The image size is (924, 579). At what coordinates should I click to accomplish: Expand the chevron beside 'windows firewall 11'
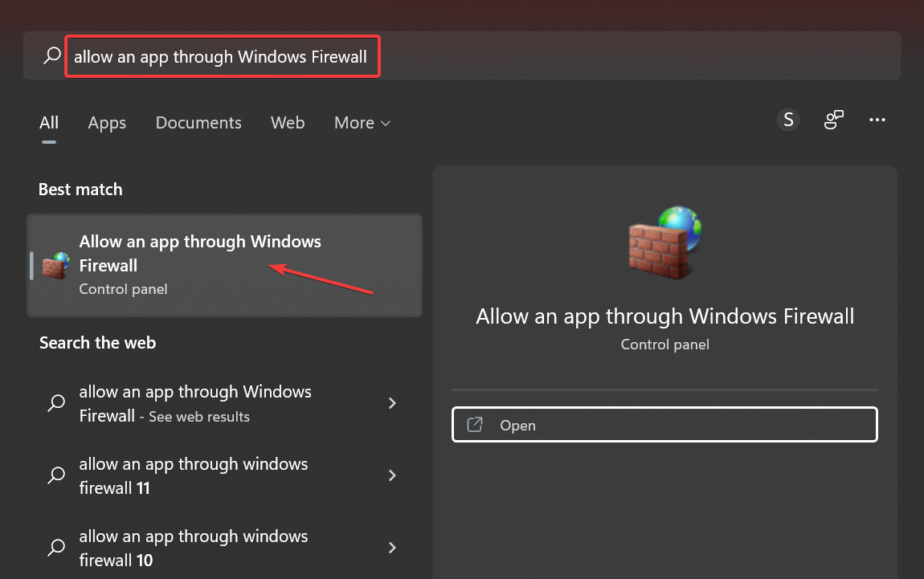[392, 475]
